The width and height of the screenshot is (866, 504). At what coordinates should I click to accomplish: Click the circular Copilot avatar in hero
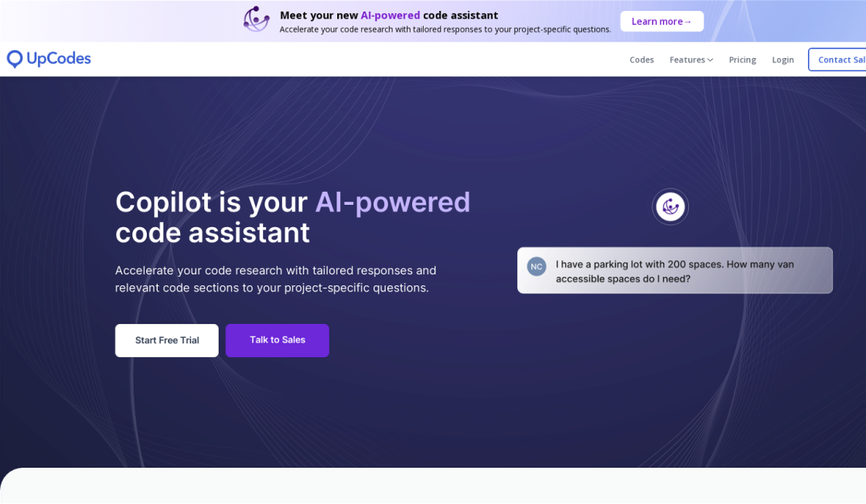click(670, 206)
